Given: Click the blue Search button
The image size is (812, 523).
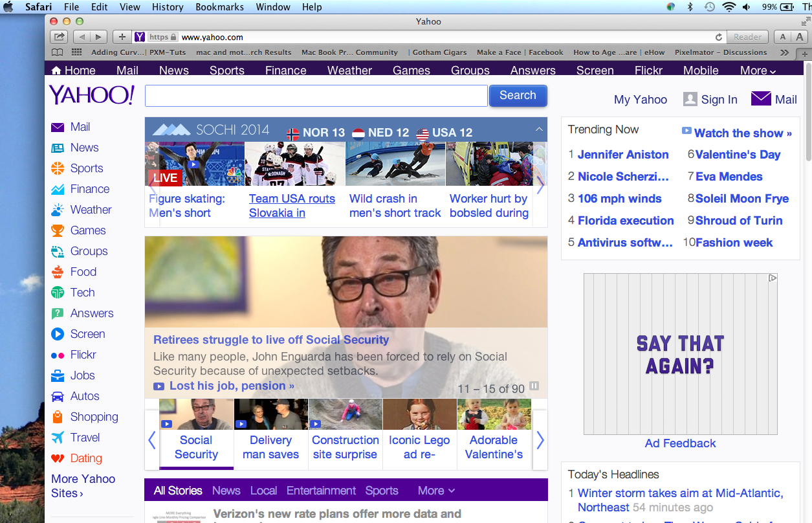Looking at the screenshot, I should tap(518, 96).
